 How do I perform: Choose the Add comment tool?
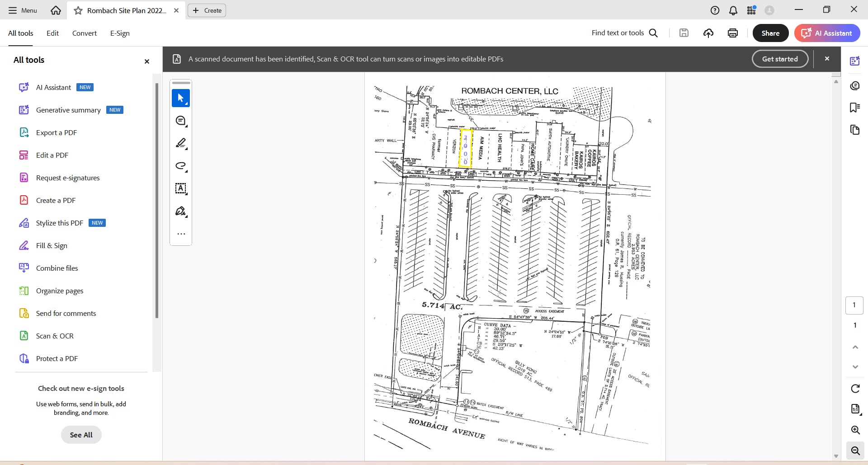pos(181,121)
